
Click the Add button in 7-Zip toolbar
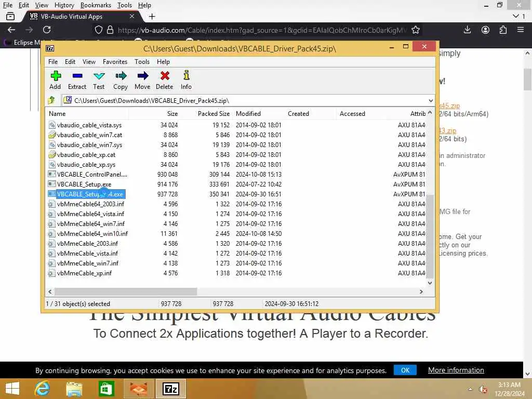click(x=55, y=80)
